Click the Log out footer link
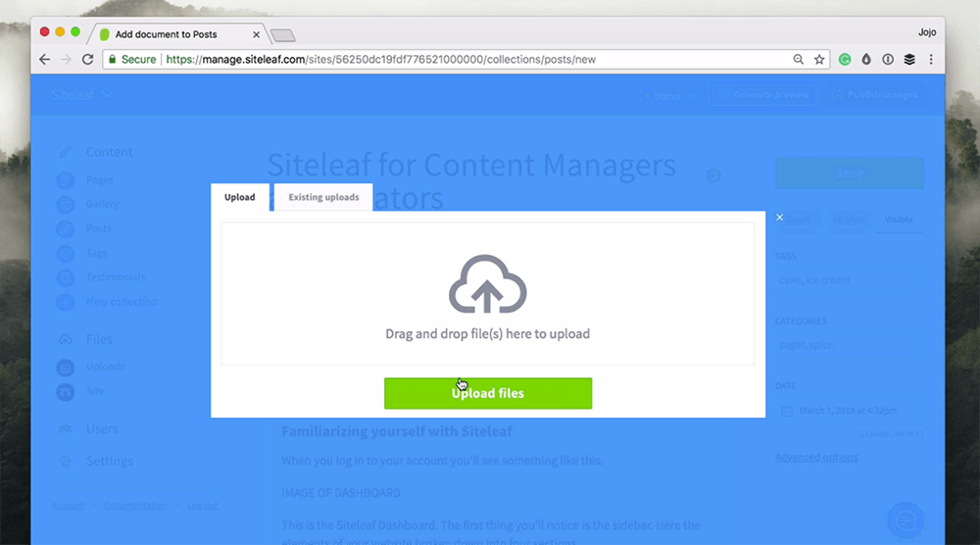The height and width of the screenshot is (545, 980). coord(203,506)
